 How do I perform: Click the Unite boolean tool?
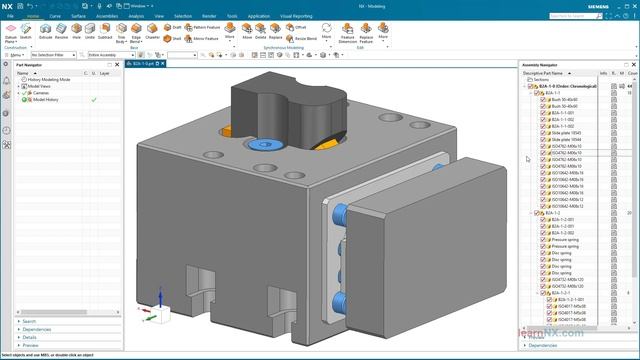coord(90,31)
